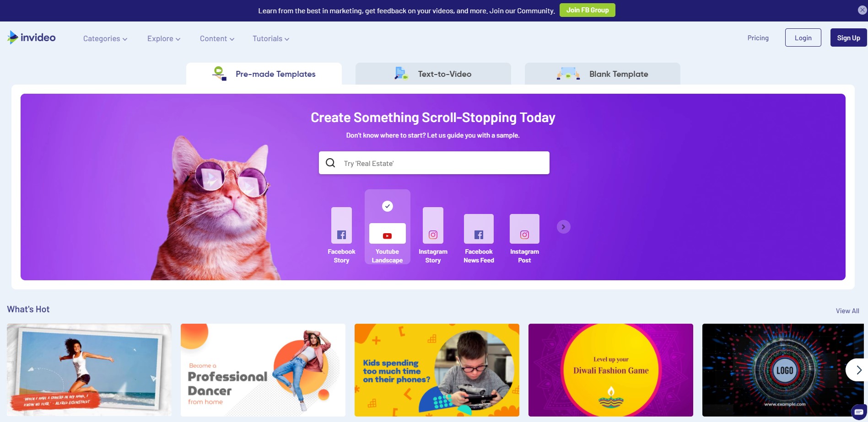The height and width of the screenshot is (422, 868).
Task: Click the search magnifier icon
Action: (330, 163)
